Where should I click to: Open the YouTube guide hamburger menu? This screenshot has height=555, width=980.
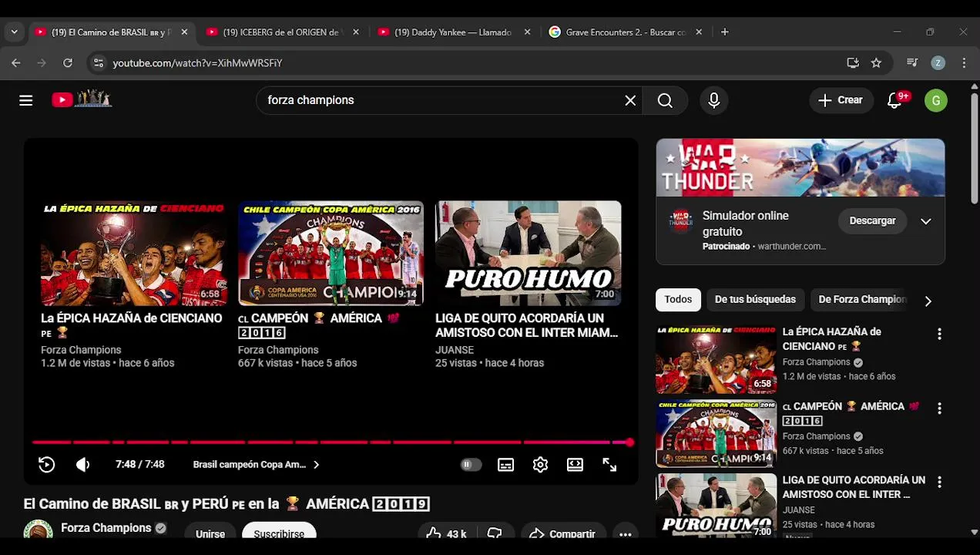pyautogui.click(x=26, y=100)
